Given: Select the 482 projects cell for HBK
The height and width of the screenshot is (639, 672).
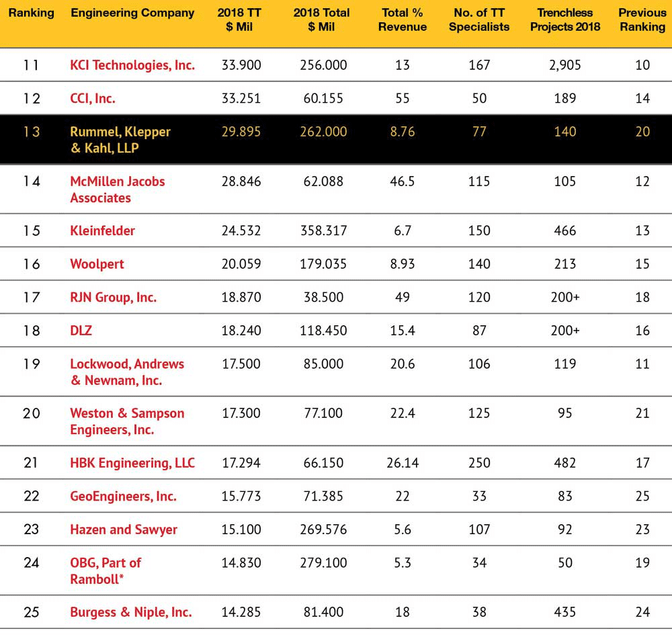Looking at the screenshot, I should pos(565,463).
